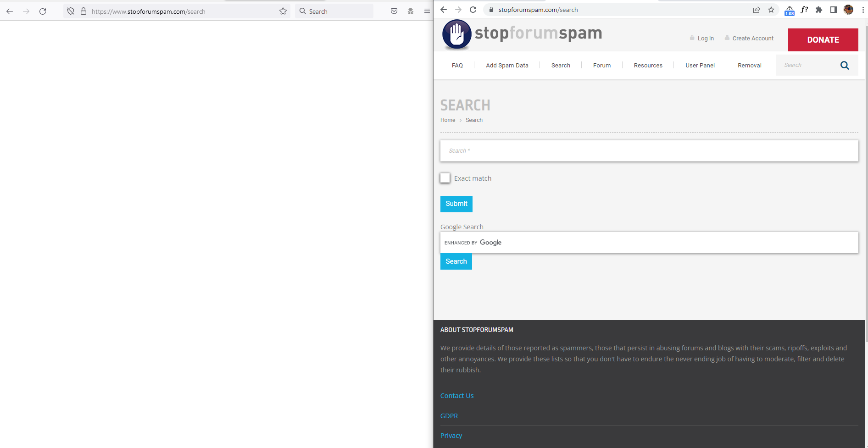Open Firefox hamburger application menu
The image size is (868, 448).
point(427,11)
